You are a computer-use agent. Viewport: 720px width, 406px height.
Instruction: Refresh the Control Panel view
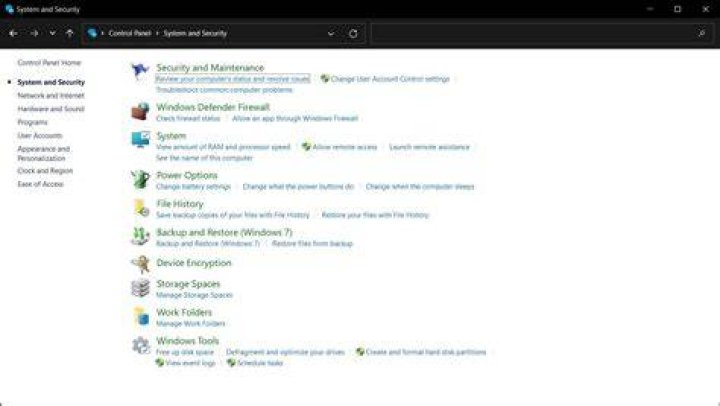click(x=353, y=33)
